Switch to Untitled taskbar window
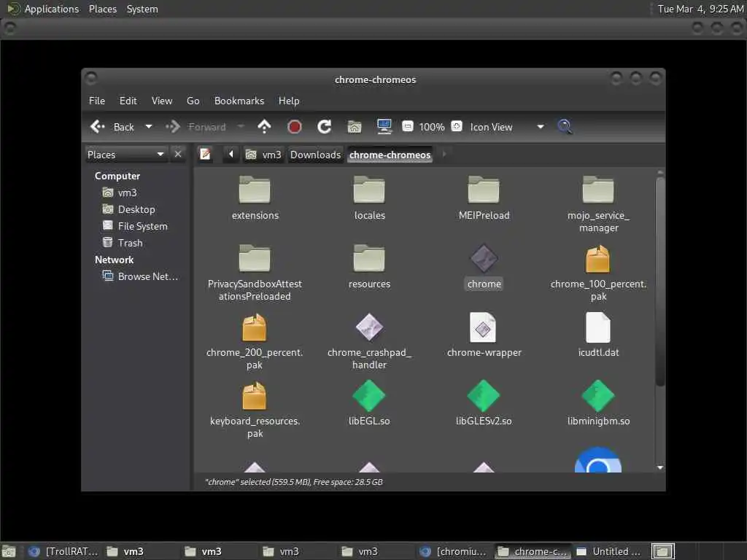747x560 pixels. (609, 551)
